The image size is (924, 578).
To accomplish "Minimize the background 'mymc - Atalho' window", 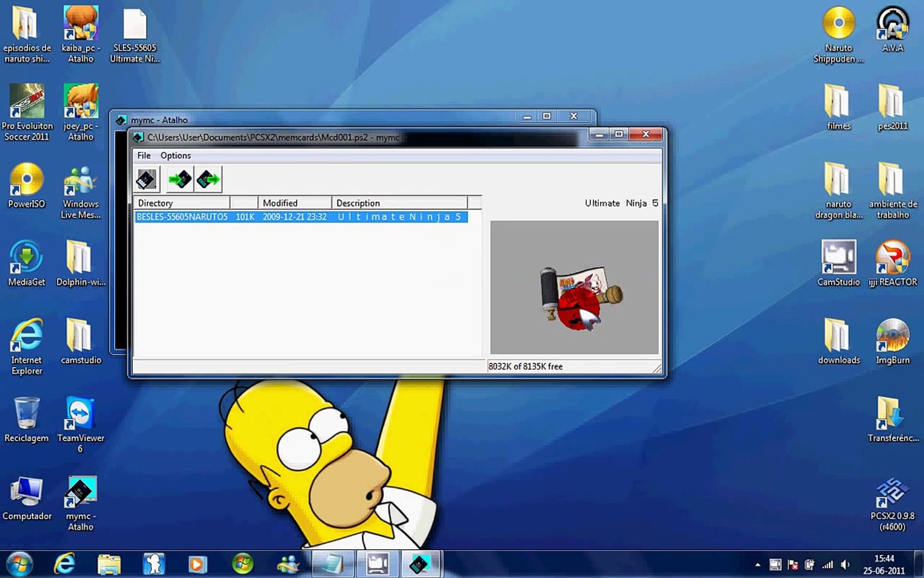I will tap(527, 117).
